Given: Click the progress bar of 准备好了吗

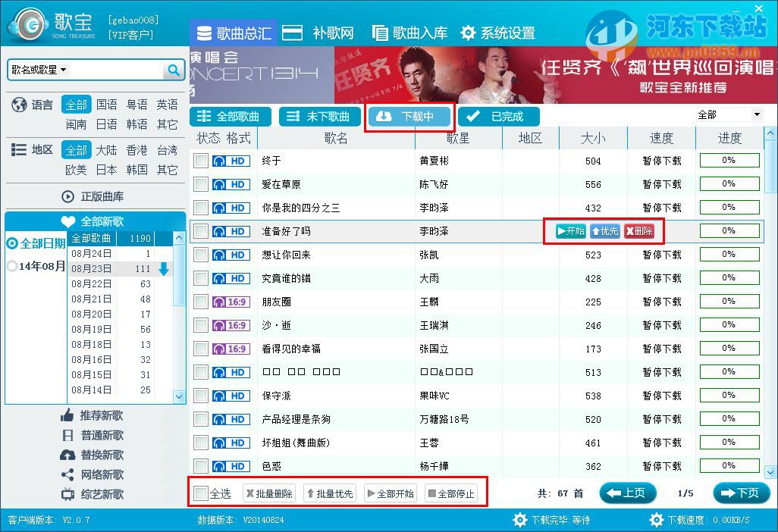Looking at the screenshot, I should coord(729,230).
